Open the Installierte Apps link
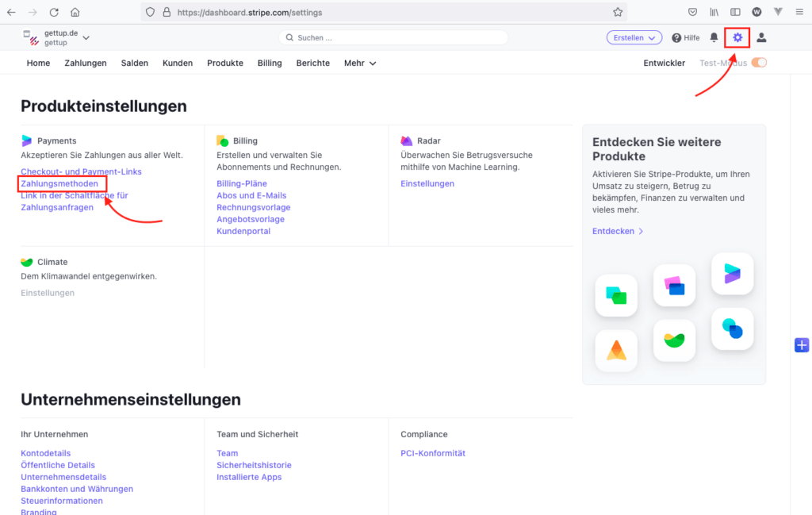 [x=249, y=477]
